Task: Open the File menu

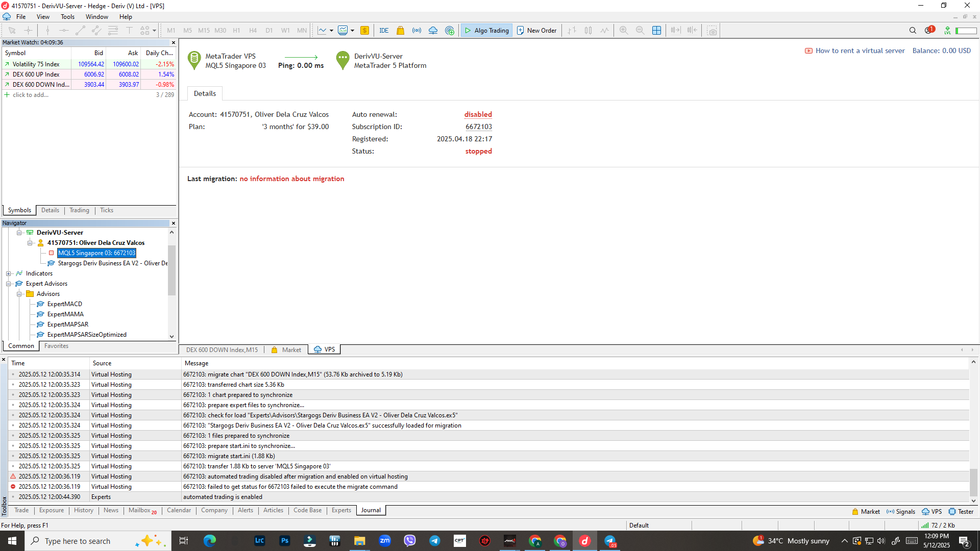Action: pyautogui.click(x=21, y=17)
